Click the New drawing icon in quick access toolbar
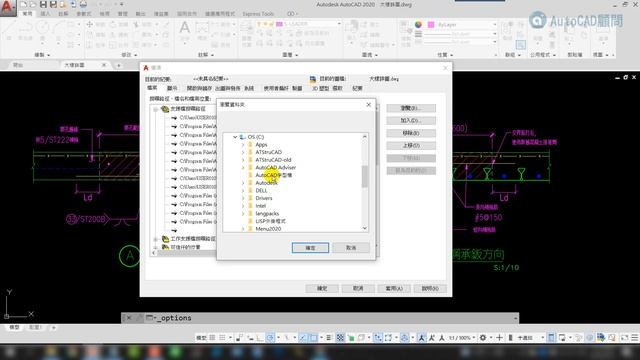Viewport: 640px width, 360px height. [x=23, y=4]
